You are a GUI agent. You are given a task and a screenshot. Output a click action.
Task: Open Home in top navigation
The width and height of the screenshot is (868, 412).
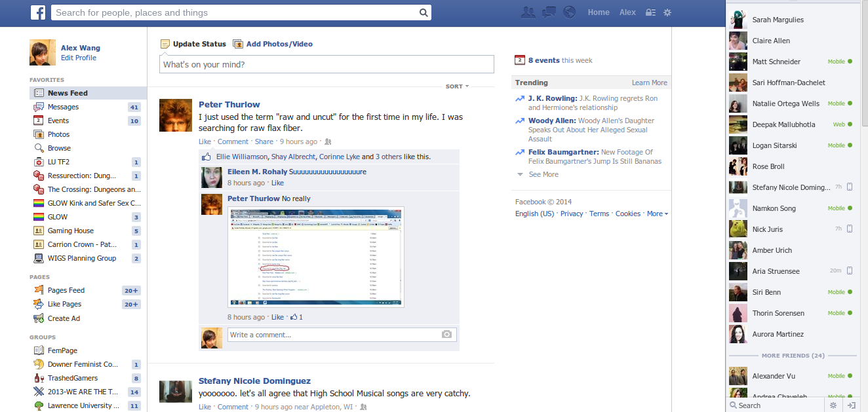[x=599, y=12]
